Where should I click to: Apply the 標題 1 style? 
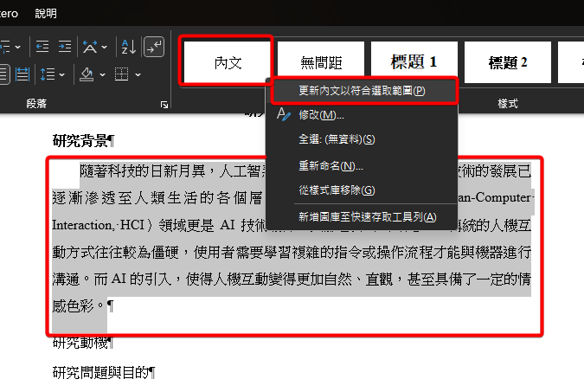click(414, 62)
